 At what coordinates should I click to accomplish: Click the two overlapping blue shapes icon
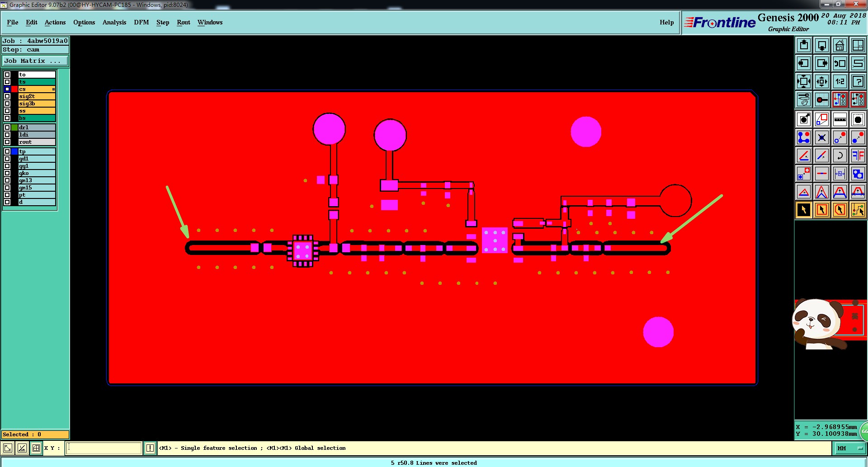(858, 174)
